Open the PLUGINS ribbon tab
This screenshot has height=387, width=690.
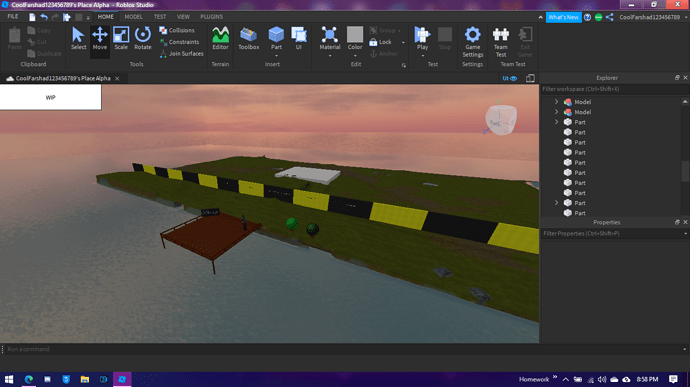coord(212,17)
